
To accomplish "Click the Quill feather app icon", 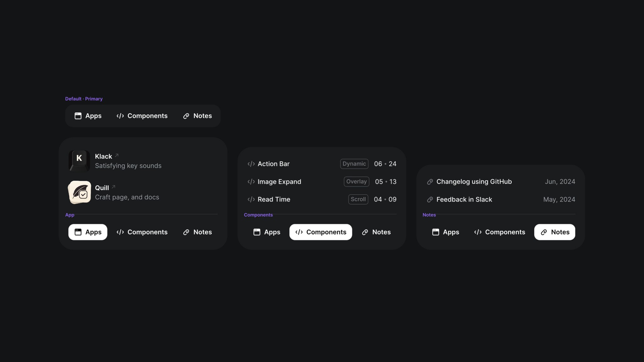I will 79,192.
